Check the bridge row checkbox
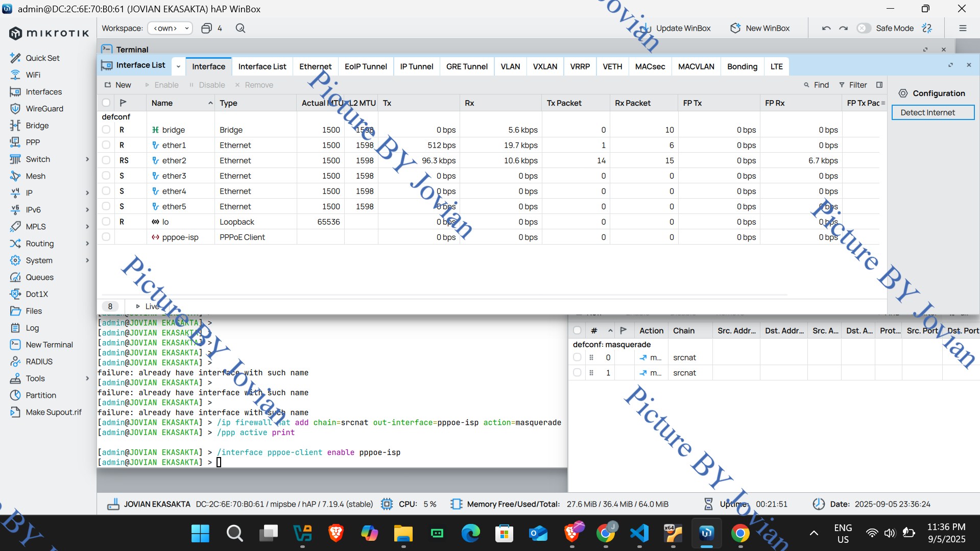980x551 pixels. (x=106, y=130)
